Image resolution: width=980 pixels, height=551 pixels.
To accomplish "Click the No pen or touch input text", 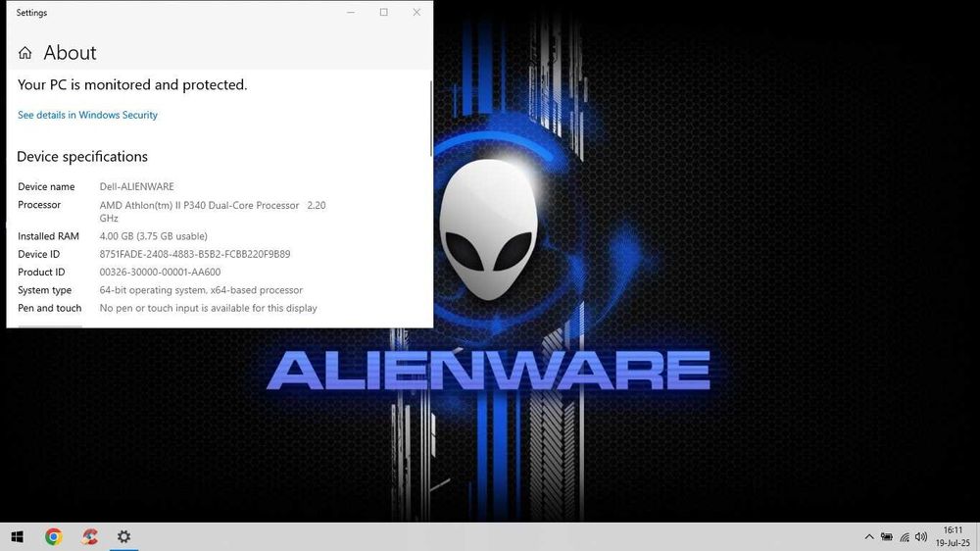I will click(208, 308).
